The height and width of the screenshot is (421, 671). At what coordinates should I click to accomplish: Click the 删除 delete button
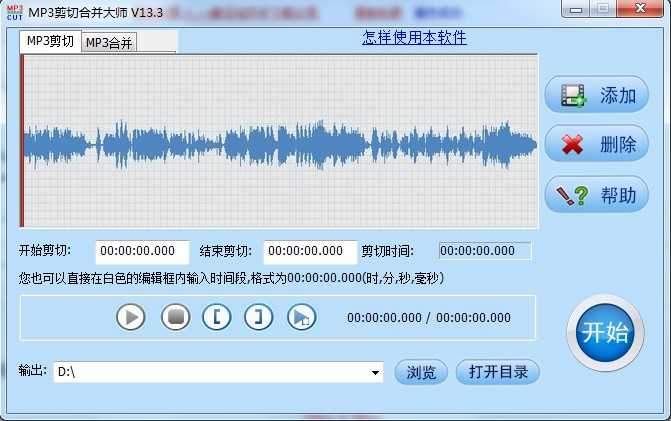pos(597,144)
